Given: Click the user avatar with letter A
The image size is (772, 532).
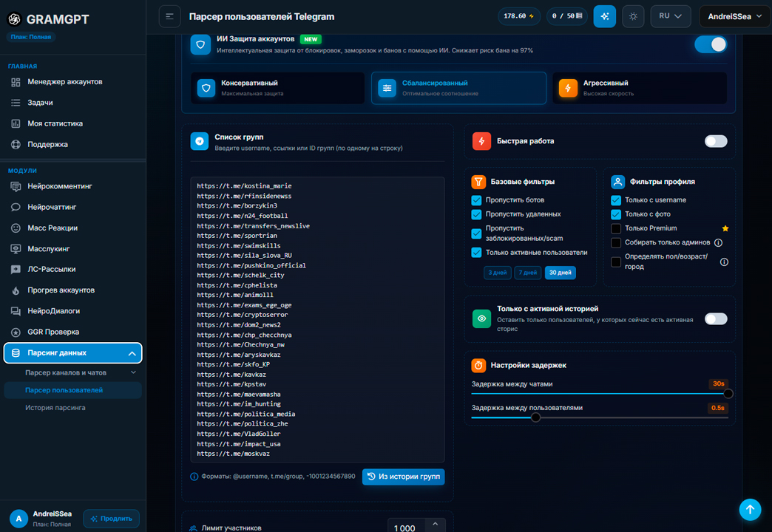Looking at the screenshot, I should [18, 519].
